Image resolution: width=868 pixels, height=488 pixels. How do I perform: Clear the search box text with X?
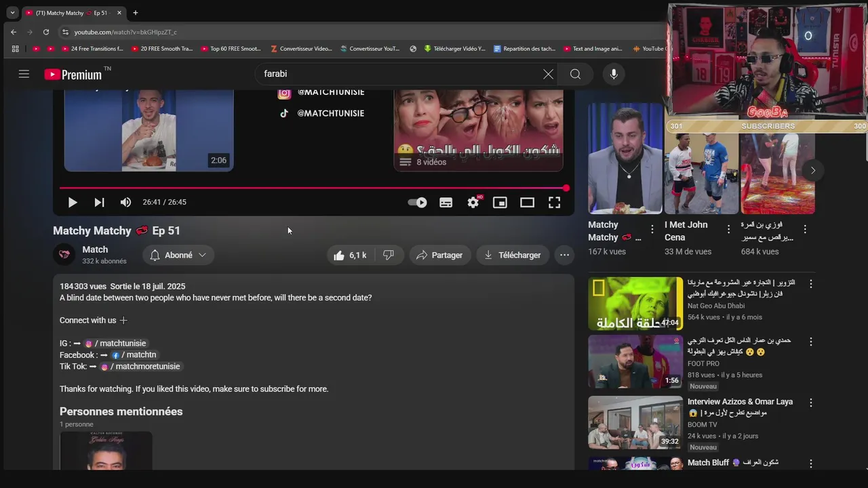548,74
